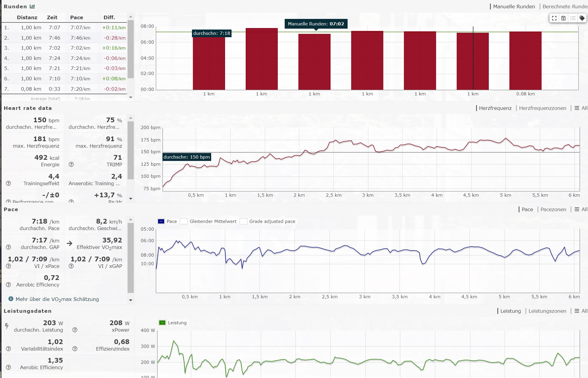The height and width of the screenshot is (378, 588).
Task: Click the help icon next to xPower
Action: pyautogui.click(x=75, y=330)
